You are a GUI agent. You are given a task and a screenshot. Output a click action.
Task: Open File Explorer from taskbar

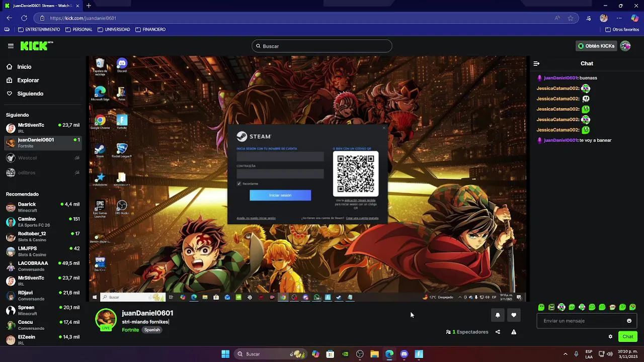pyautogui.click(x=374, y=354)
